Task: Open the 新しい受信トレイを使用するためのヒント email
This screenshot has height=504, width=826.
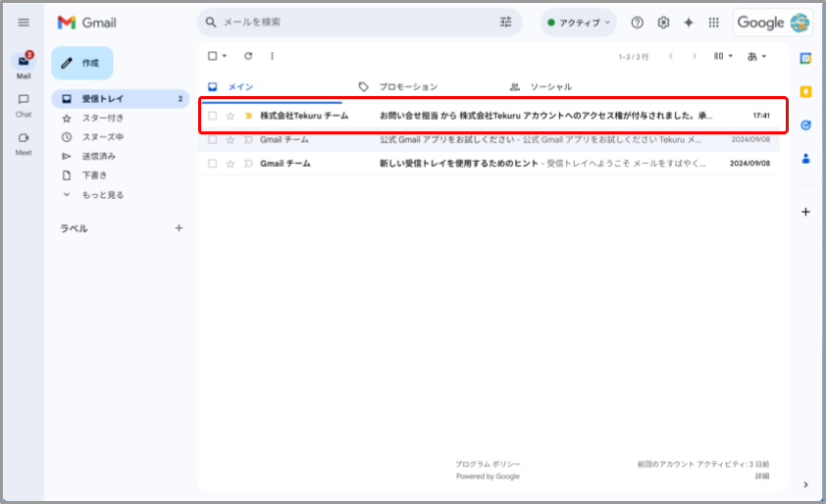Action: coord(489,164)
